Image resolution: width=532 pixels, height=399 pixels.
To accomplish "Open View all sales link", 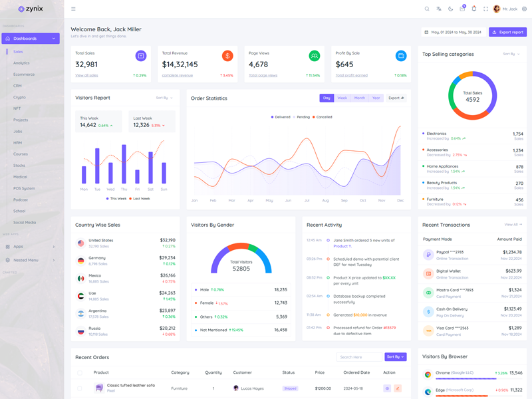I will [86, 75].
